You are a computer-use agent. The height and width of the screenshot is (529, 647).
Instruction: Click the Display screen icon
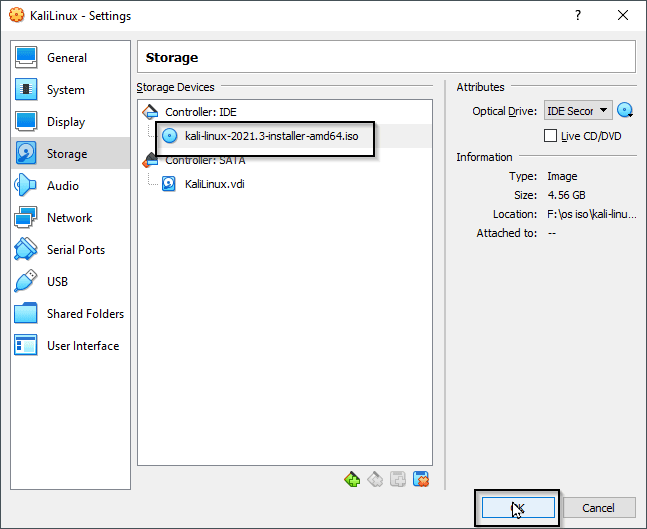[26, 121]
